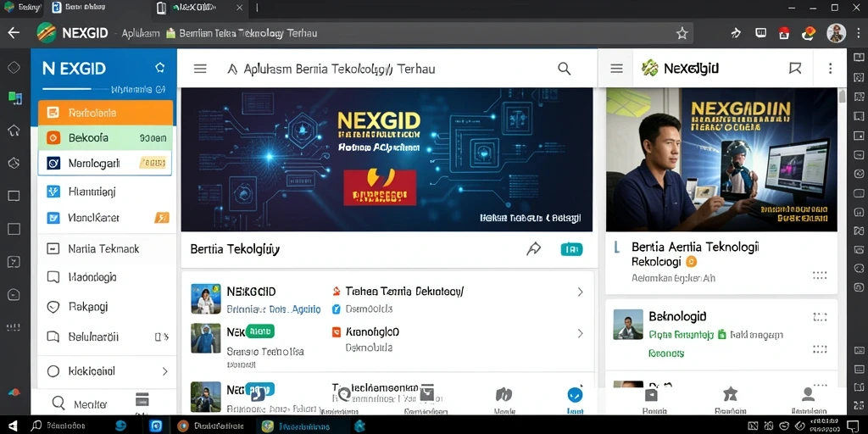
Task: Click Madoogia sidebar item
Action: tap(104, 277)
